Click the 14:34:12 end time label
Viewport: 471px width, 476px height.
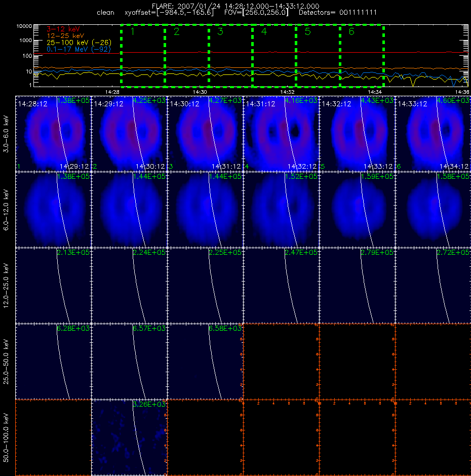click(x=454, y=167)
